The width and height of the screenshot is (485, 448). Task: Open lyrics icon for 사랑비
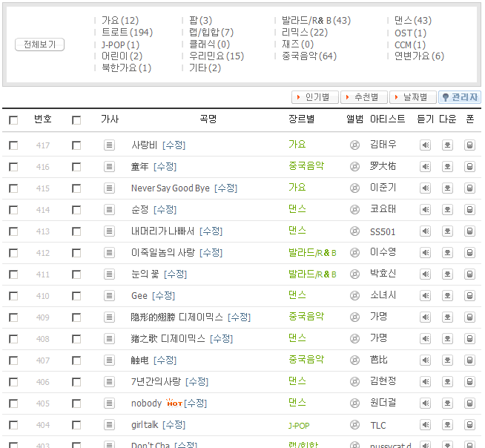[109, 145]
